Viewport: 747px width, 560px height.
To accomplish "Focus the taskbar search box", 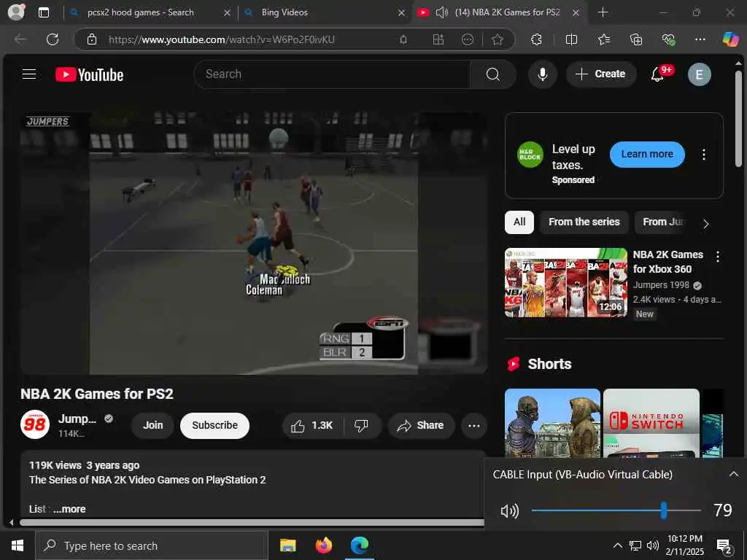I will coord(152,545).
